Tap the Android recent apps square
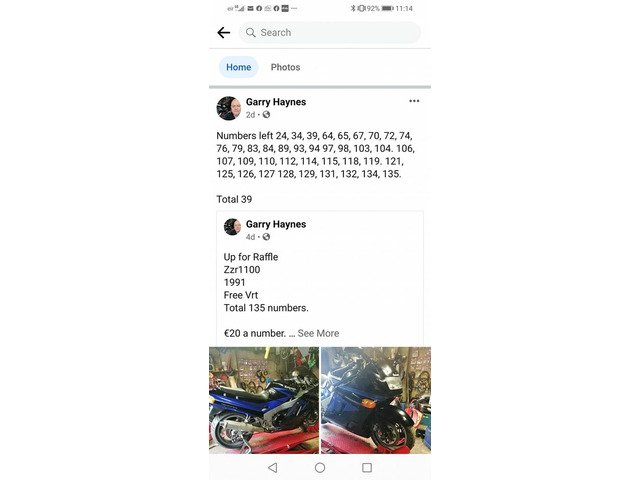The width and height of the screenshot is (640, 480). pos(367,467)
